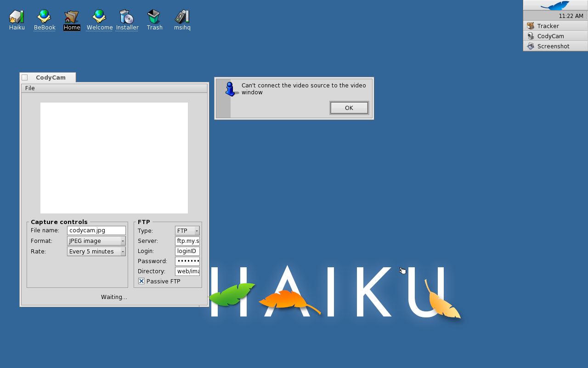588x368 pixels.
Task: Close the CodyCam window via tab box
Action: [x=25, y=77]
